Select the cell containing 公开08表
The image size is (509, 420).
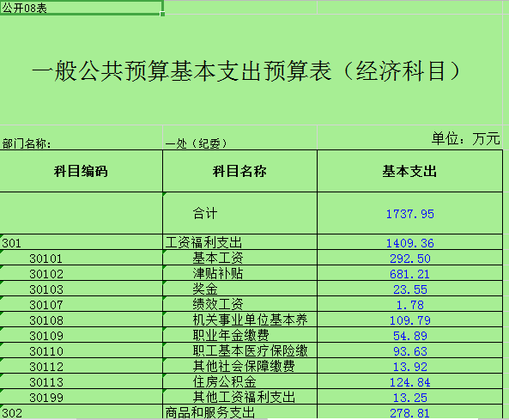(x=82, y=8)
